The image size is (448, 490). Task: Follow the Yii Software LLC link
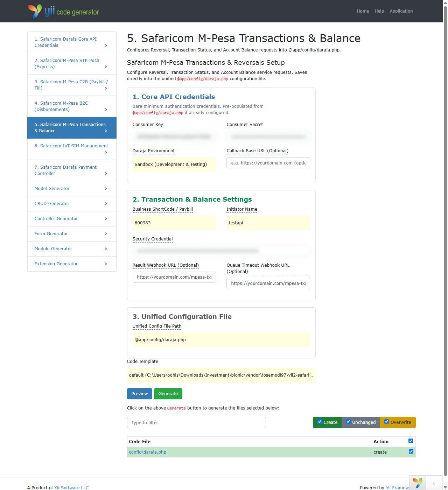tap(71, 488)
